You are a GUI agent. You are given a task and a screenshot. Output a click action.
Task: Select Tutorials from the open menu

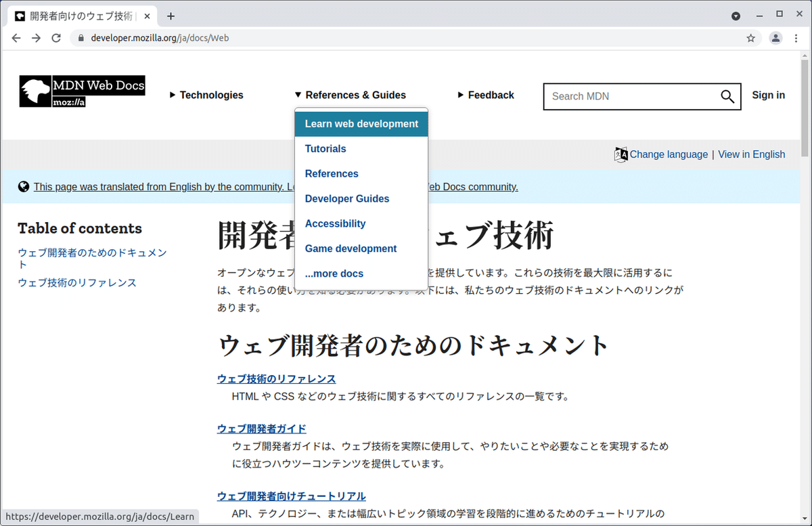[325, 148]
